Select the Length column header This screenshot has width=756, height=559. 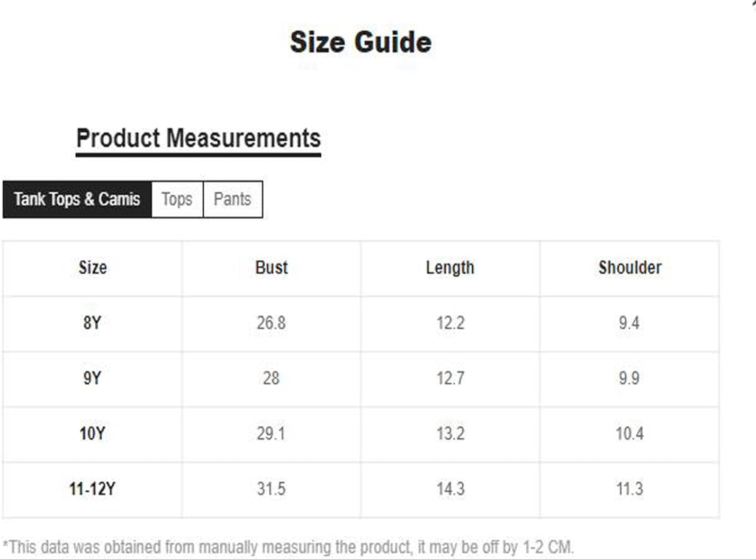(450, 268)
